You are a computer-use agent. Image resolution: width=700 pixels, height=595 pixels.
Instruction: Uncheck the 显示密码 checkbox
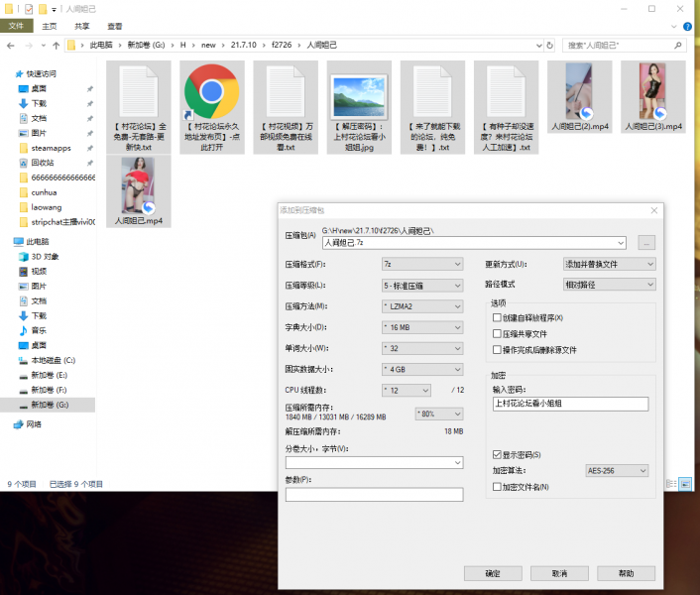tap(497, 454)
